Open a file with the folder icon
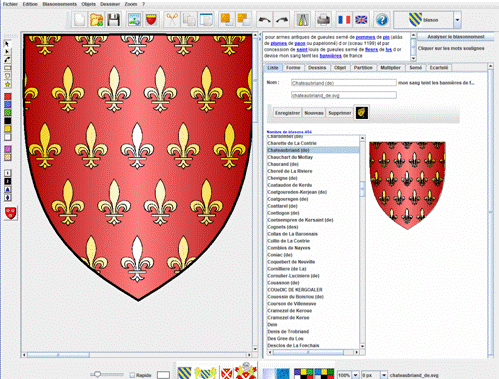The height and width of the screenshot is (379, 499). (x=96, y=20)
